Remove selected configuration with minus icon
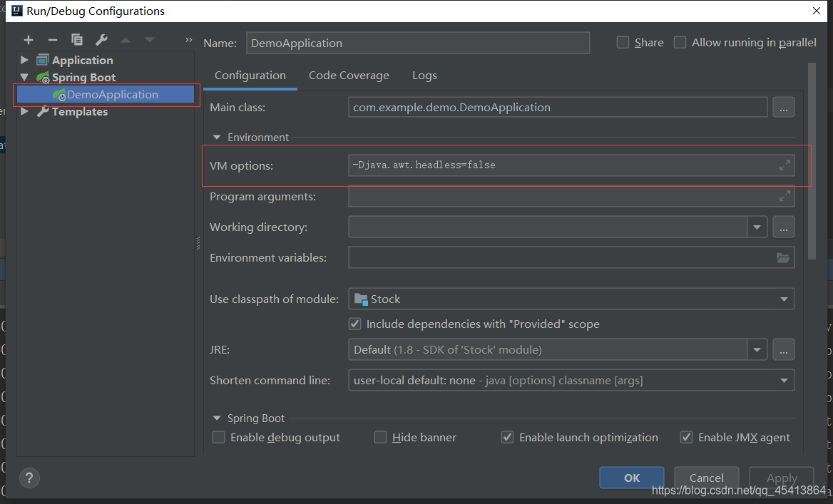833x504 pixels. coord(53,40)
